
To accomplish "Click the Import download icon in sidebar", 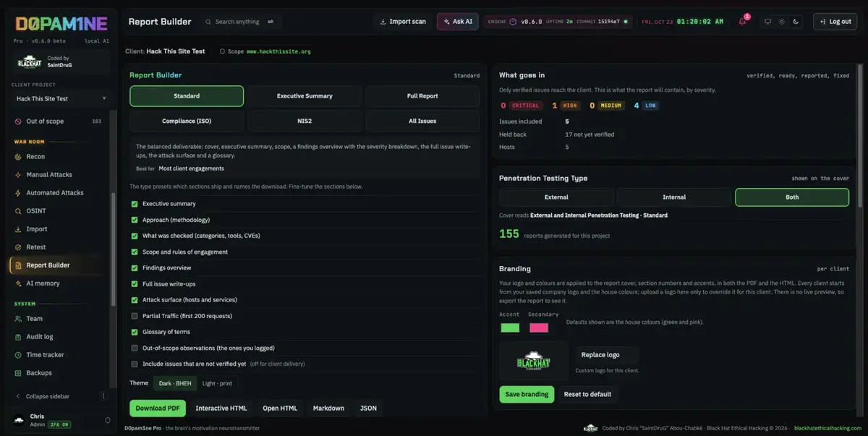I will [17, 229].
